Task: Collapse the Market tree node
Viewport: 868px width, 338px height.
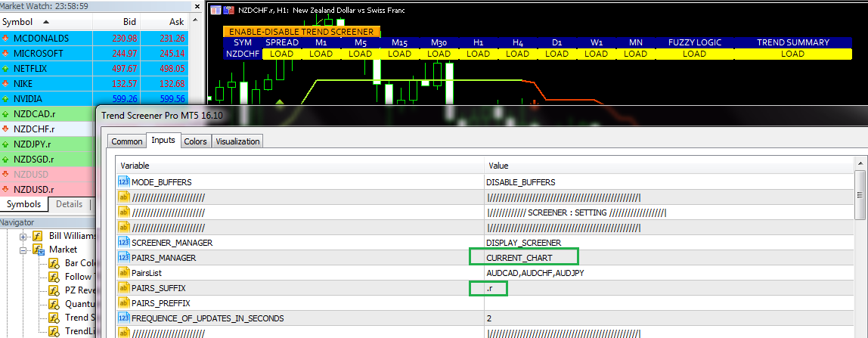Action: pos(23,250)
